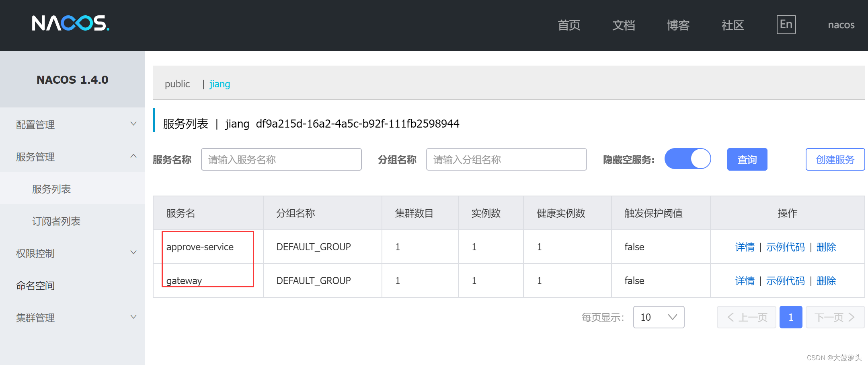This screenshot has width=868, height=365.
Task: Click the 创建服务 button
Action: click(835, 159)
